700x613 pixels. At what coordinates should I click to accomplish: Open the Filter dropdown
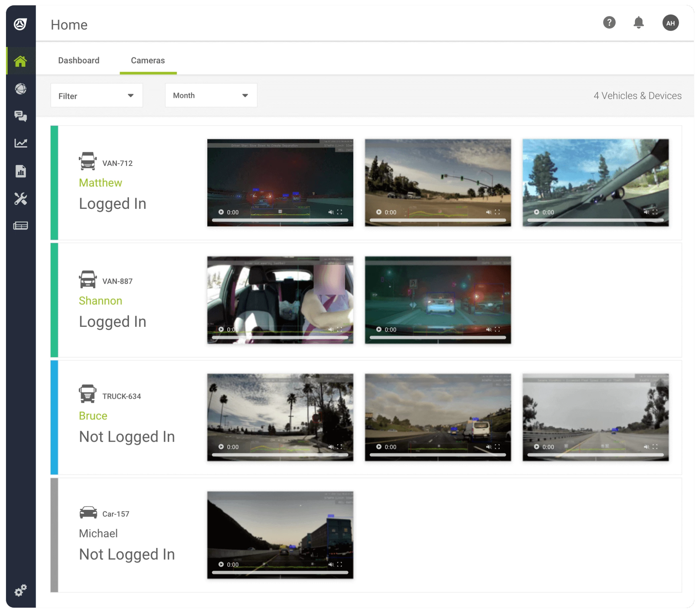(97, 96)
